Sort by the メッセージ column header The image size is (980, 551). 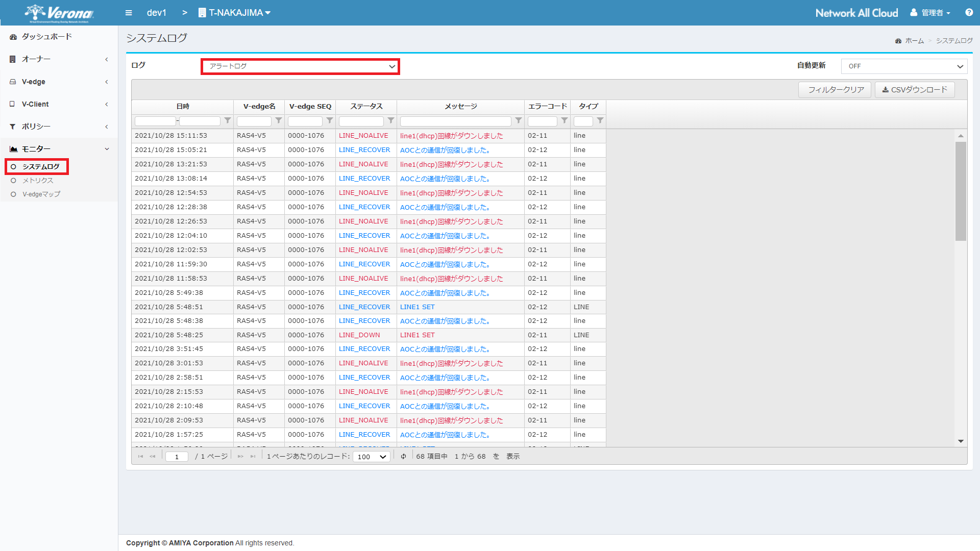pos(461,107)
